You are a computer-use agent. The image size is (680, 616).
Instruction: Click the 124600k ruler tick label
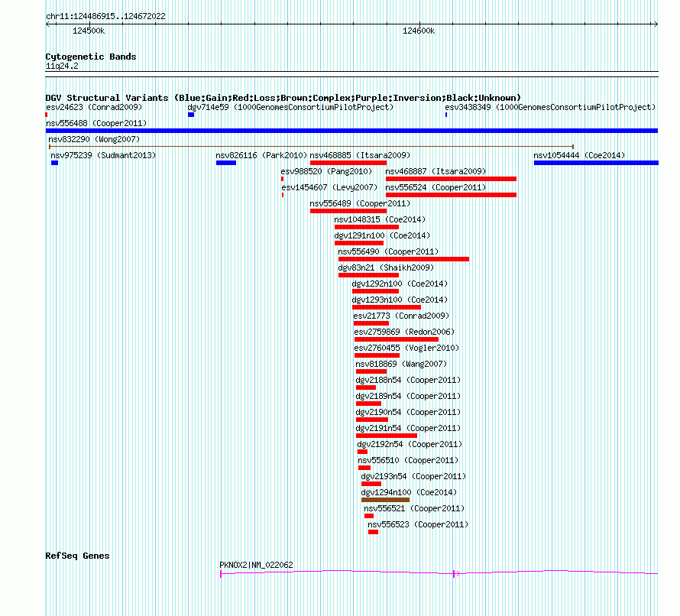click(x=419, y=31)
